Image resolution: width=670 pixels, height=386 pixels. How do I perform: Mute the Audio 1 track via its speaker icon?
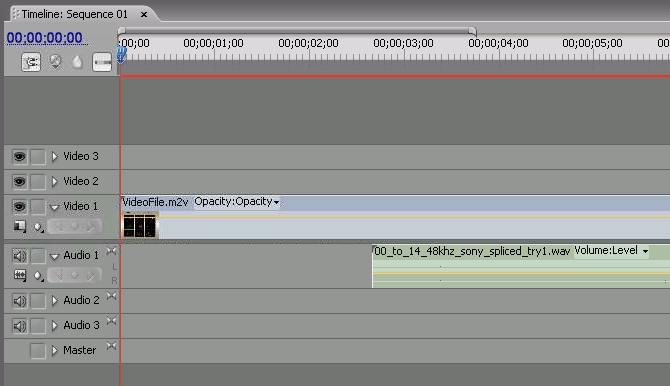pos(19,256)
